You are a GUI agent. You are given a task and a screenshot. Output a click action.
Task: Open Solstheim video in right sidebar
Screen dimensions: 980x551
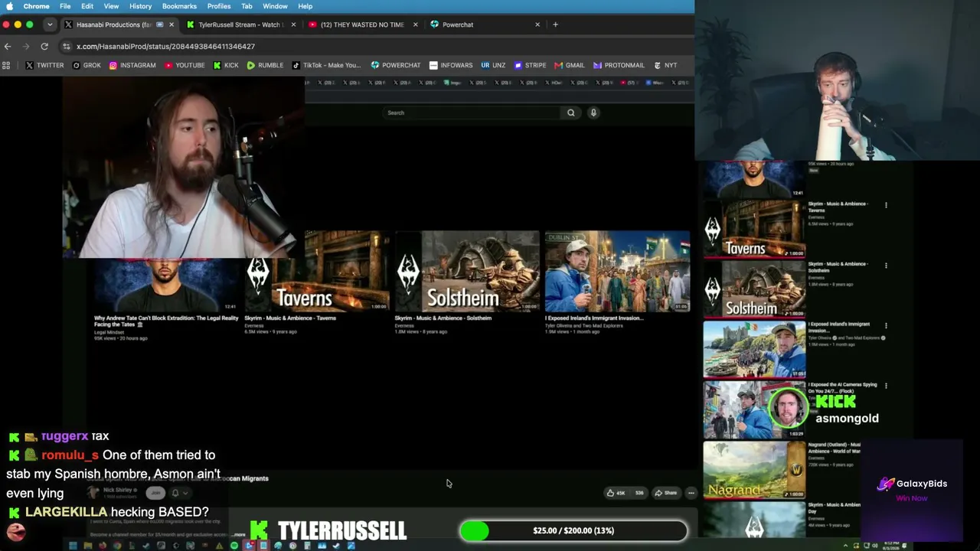754,289
